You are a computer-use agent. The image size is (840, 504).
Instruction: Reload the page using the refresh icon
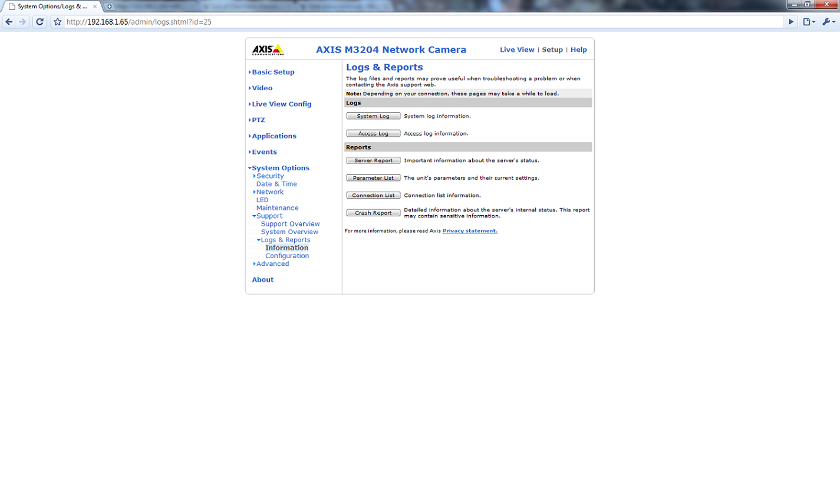pos(39,22)
